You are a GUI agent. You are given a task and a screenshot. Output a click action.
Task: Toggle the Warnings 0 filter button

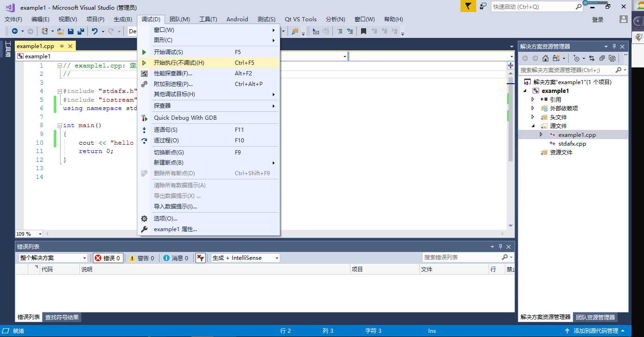click(x=141, y=258)
